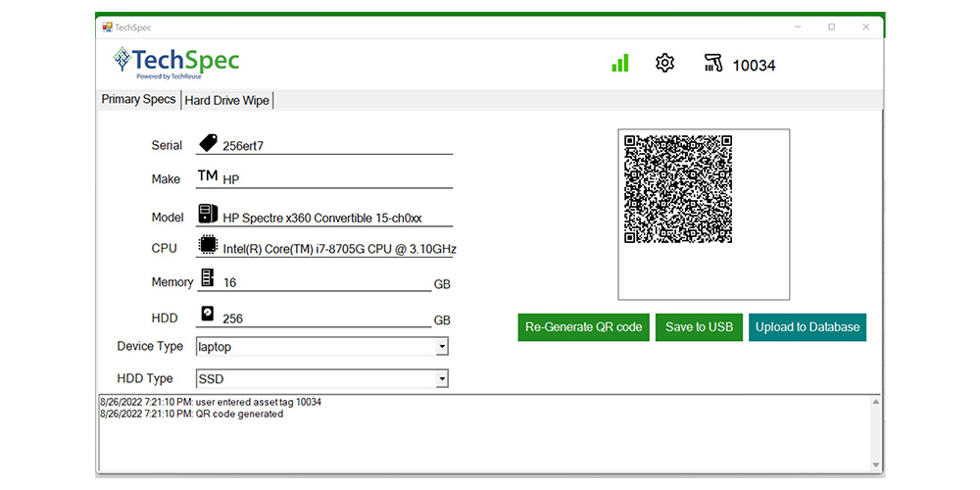Click the log scrollbar up arrow
The width and height of the screenshot is (980, 490).
coord(875,403)
